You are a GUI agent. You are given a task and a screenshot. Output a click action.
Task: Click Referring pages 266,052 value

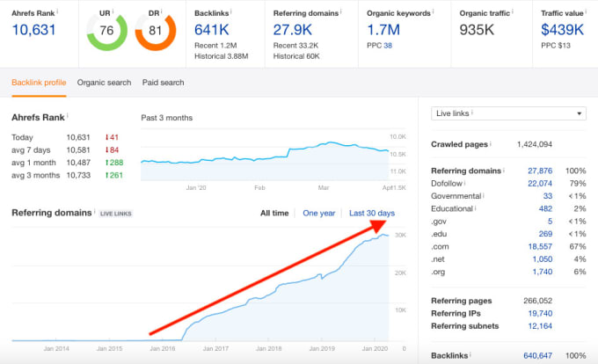coord(537,301)
